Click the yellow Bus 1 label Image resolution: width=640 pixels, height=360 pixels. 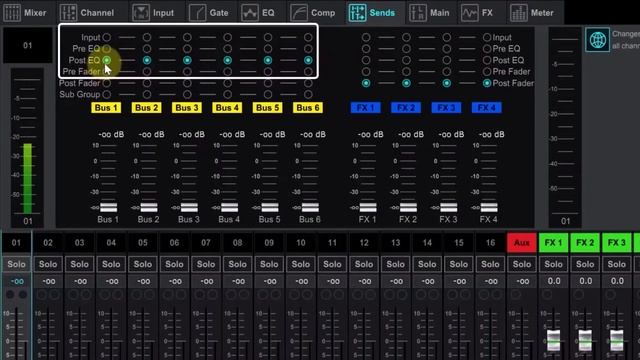click(x=106, y=108)
